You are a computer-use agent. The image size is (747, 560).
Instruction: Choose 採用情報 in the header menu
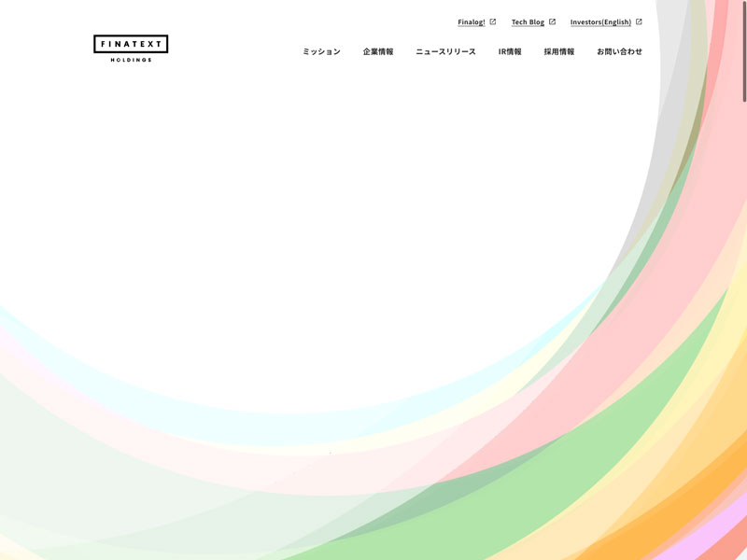pyautogui.click(x=559, y=51)
